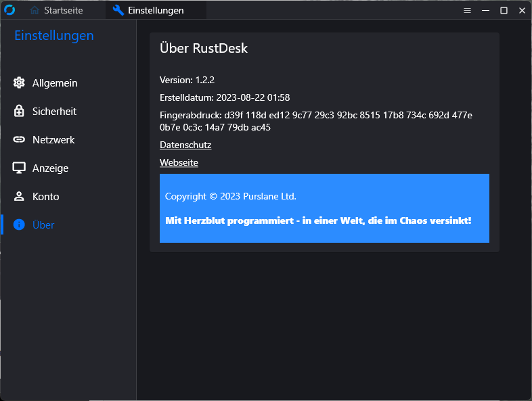The image size is (532, 401).
Task: Click the Sicherheit lock icon
Action: click(19, 111)
